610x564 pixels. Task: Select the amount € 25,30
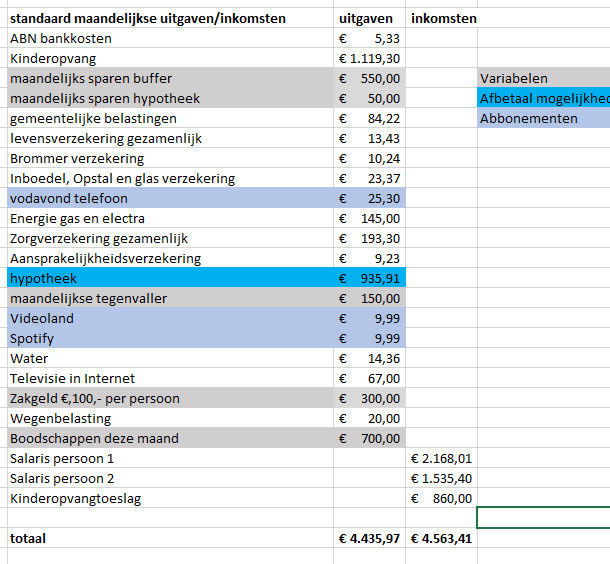(369, 198)
